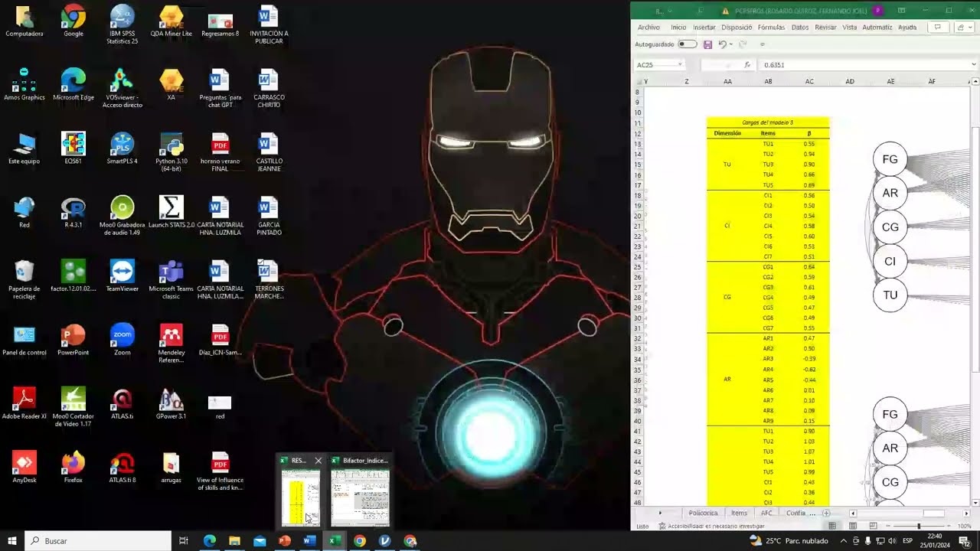Open the Excel comments pane icon
Image resolution: width=980 pixels, height=551 pixels.
pyautogui.click(x=936, y=27)
